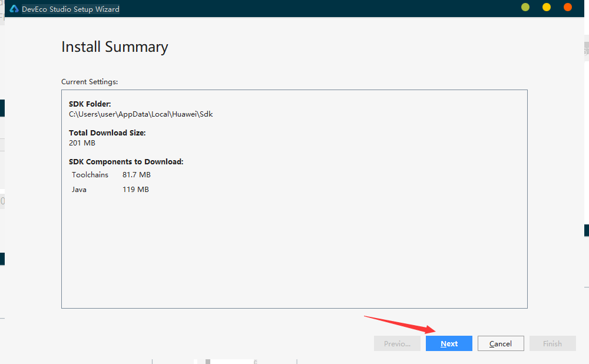Image resolution: width=589 pixels, height=364 pixels.
Task: Click the DevEco Studio Setup Wizard title
Action: coord(71,9)
